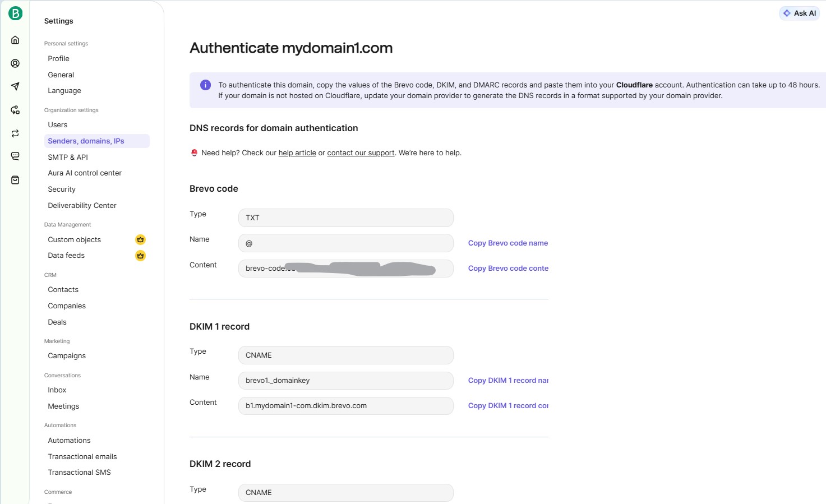Copy the Brevo code name
826x504 pixels.
(x=507, y=243)
